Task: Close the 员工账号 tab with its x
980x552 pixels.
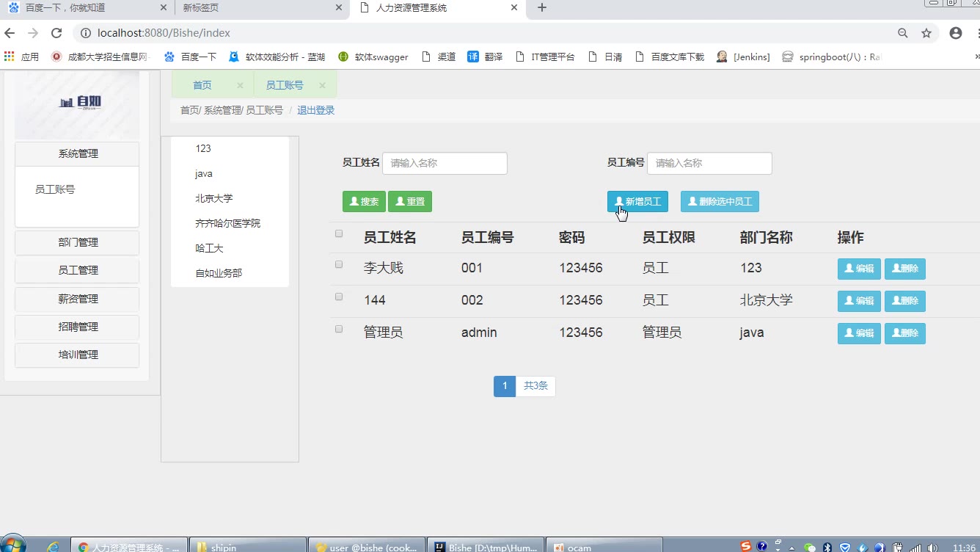Action: [324, 85]
